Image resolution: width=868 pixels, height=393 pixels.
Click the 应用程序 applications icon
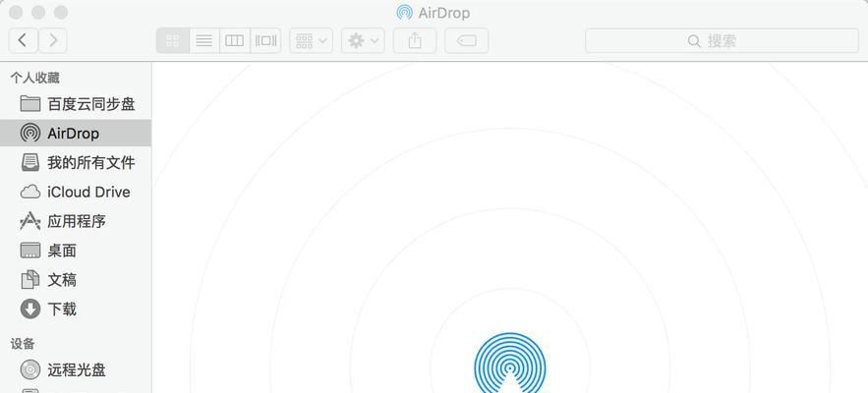tap(29, 221)
